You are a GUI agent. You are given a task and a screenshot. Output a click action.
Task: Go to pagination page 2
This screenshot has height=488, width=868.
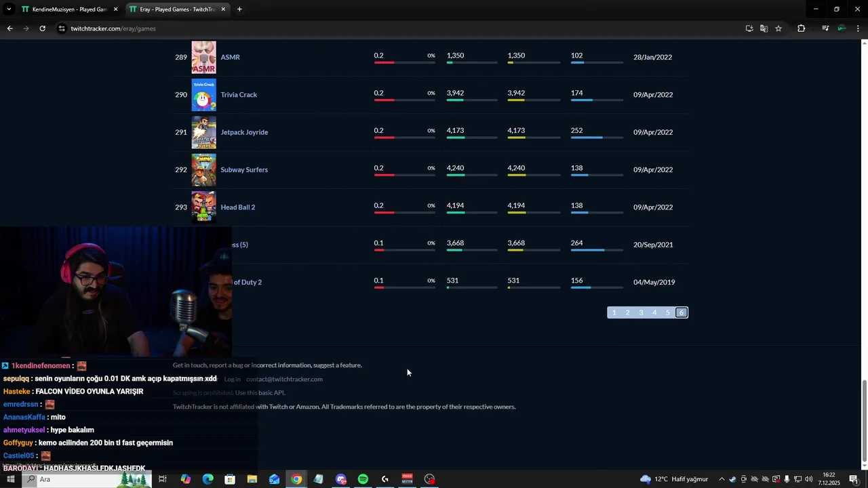[x=627, y=312]
